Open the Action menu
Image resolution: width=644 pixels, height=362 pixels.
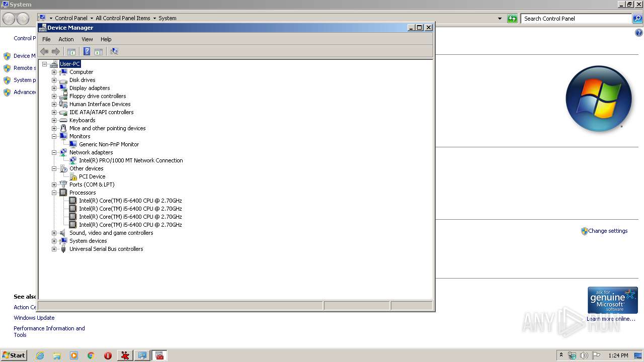tap(66, 39)
